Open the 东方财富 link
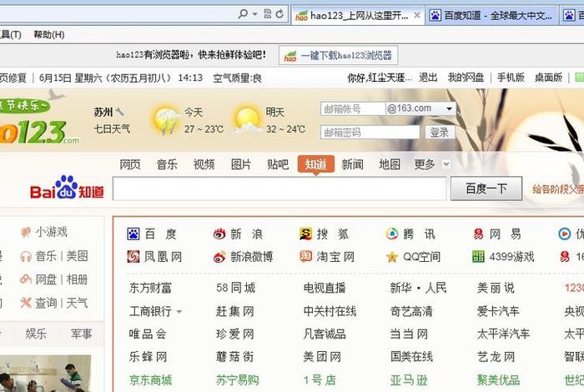This screenshot has height=392, width=584. 150,288
